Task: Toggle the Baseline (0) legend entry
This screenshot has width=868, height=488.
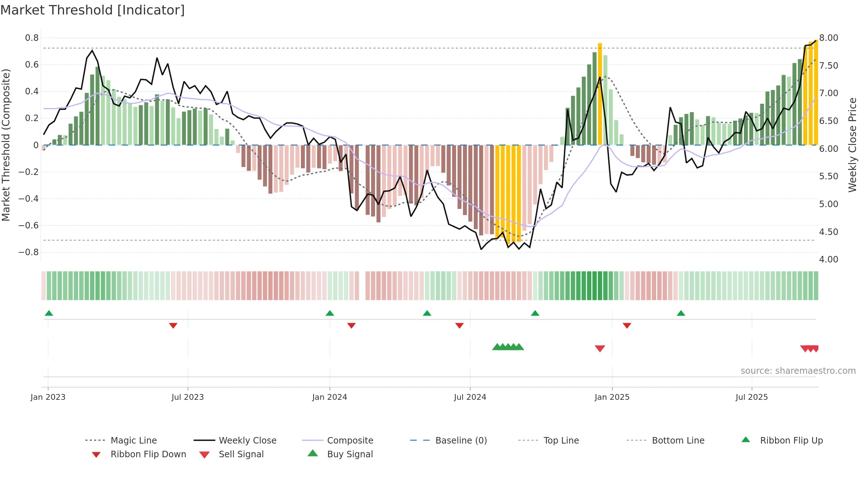Action: point(448,440)
